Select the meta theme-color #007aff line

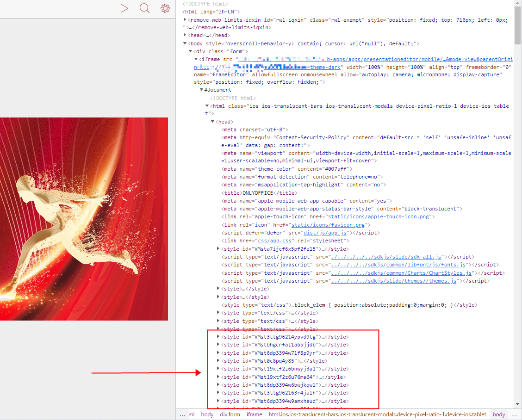pos(287,169)
